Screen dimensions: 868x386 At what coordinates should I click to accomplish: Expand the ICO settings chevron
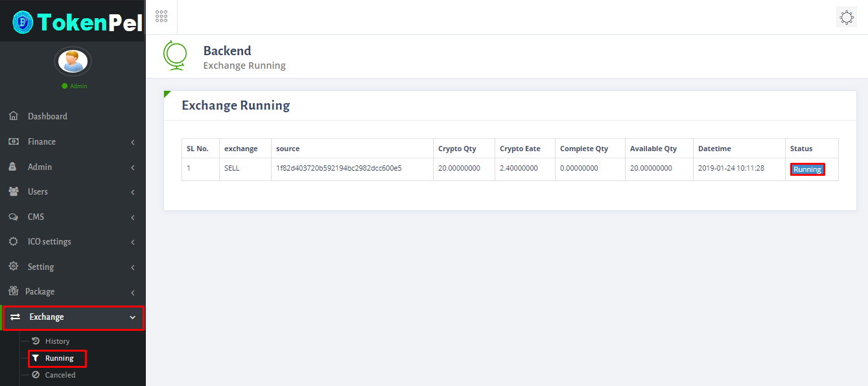pyautogui.click(x=133, y=242)
